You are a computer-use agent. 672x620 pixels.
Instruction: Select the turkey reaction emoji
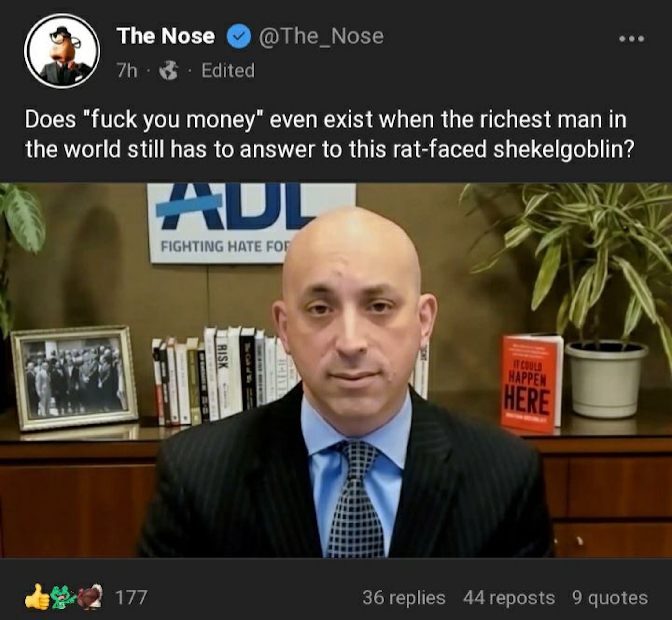coord(89,597)
